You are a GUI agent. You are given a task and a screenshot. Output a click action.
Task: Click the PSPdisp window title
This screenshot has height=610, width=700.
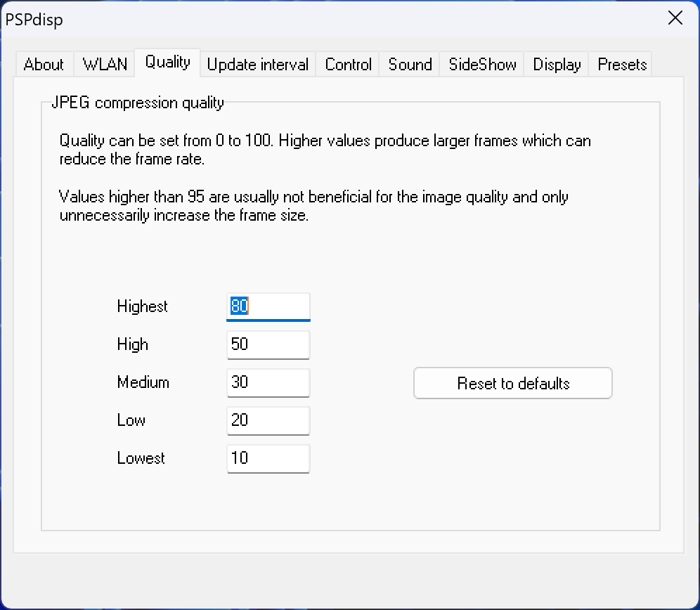(x=34, y=20)
